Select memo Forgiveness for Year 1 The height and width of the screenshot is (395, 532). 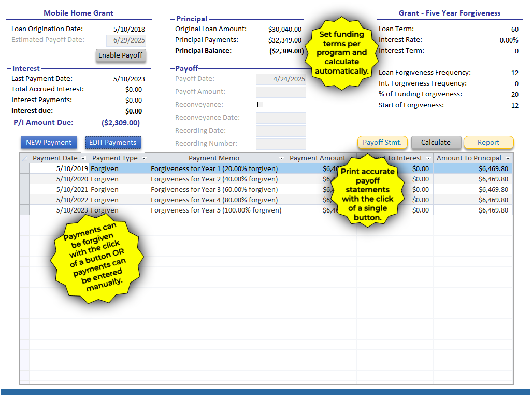pos(218,169)
